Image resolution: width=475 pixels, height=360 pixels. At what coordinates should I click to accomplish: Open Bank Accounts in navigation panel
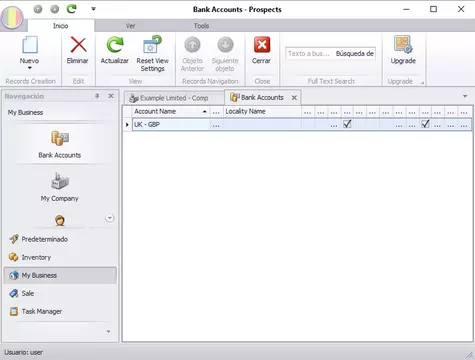pyautogui.click(x=60, y=144)
